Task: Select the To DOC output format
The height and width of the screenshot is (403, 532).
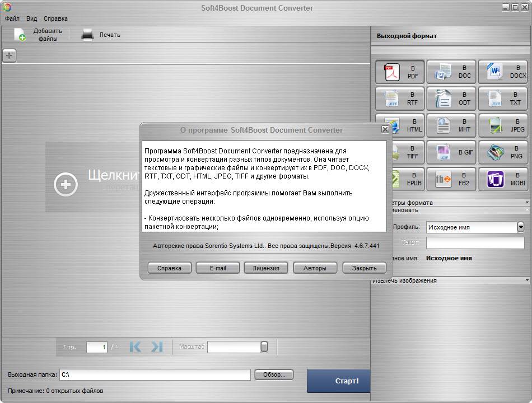Action: click(451, 72)
